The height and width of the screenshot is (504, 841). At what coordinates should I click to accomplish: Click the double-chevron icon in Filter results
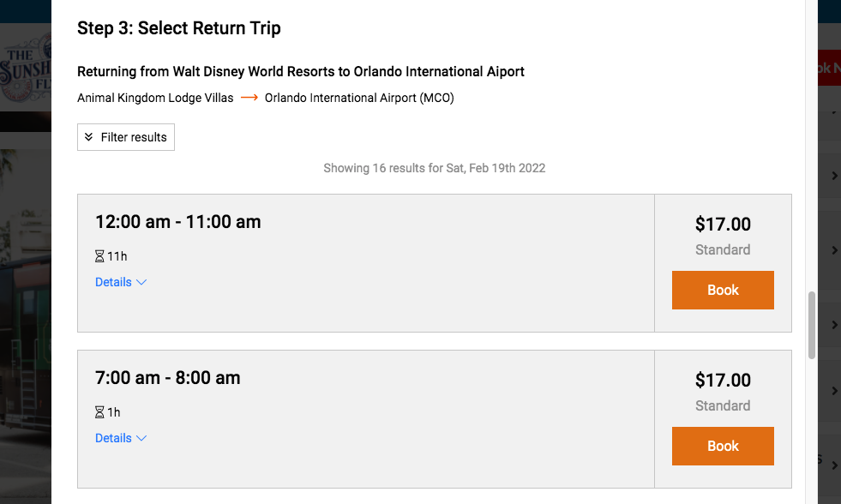click(88, 137)
